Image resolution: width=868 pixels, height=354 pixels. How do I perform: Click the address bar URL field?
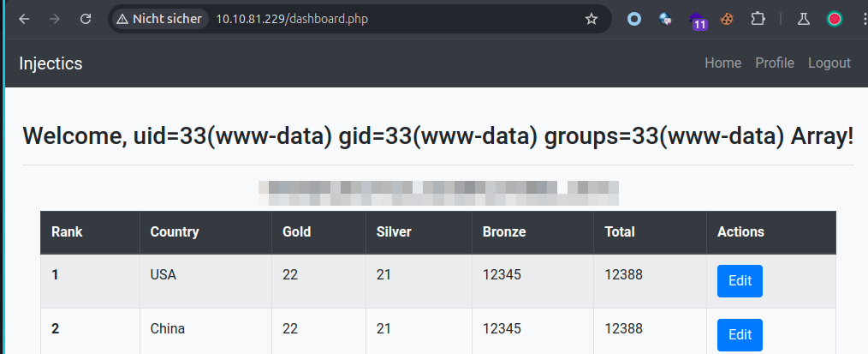point(385,19)
